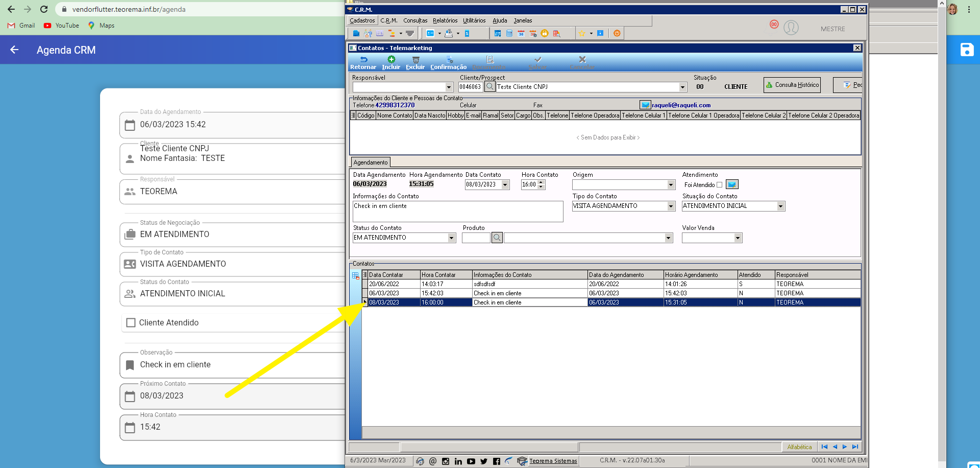Viewport: 980px width, 468px height.
Task: Click the blue building icon in C.R.M. toolbar
Action: point(356,33)
